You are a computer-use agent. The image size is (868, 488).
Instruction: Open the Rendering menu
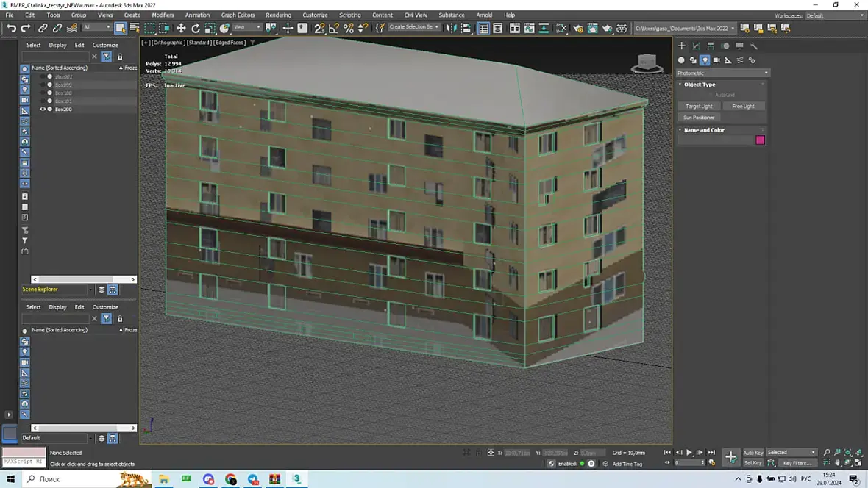(278, 15)
